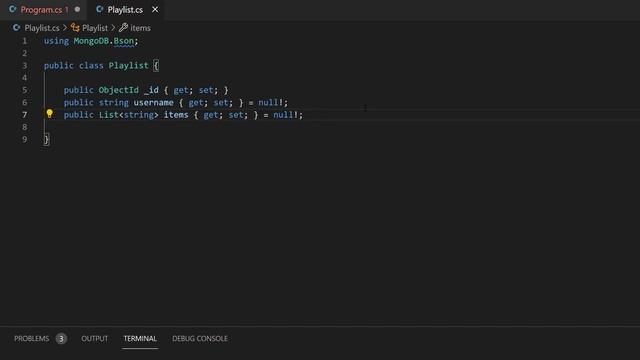The height and width of the screenshot is (360, 640).
Task: Click the 'using' keyword on line 1
Action: 56,41
